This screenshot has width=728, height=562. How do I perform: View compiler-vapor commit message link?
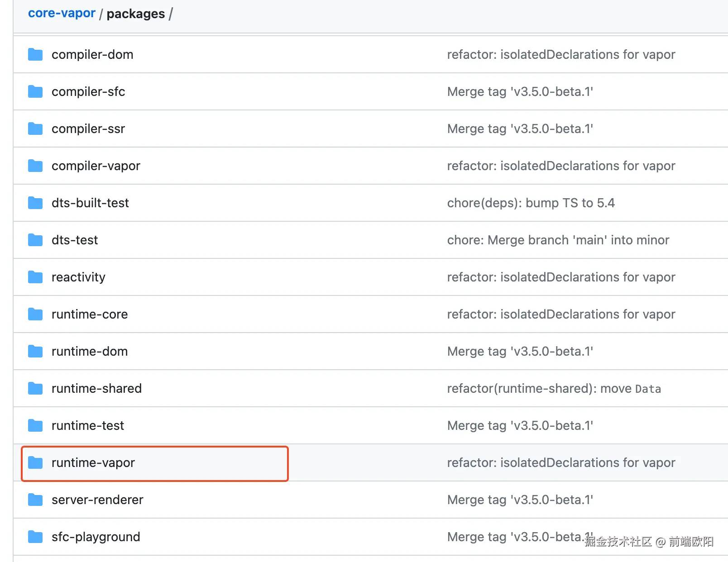(x=561, y=166)
